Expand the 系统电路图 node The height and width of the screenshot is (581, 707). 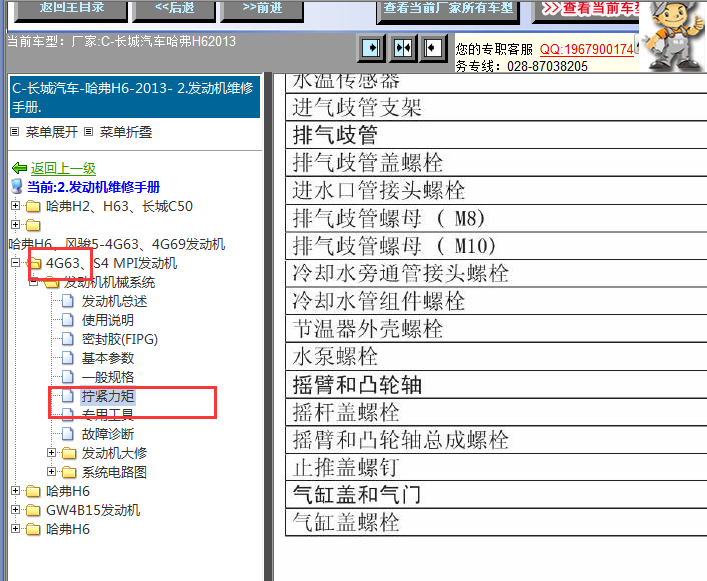51,471
